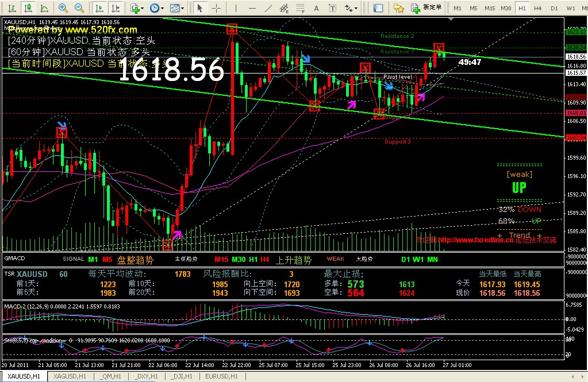Click the large 1618.56 price label
This screenshot has width=588, height=382.
[x=171, y=71]
